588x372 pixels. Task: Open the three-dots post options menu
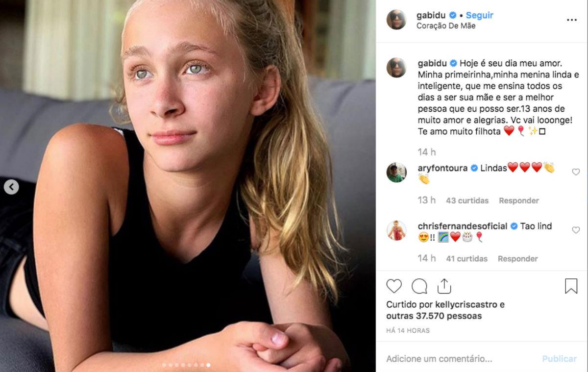point(571,20)
